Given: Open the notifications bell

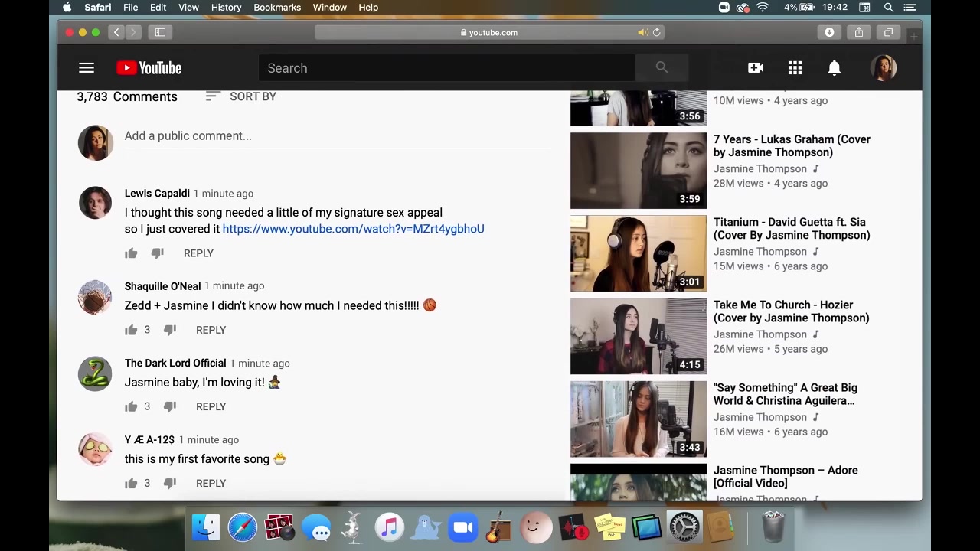Looking at the screenshot, I should (x=835, y=68).
